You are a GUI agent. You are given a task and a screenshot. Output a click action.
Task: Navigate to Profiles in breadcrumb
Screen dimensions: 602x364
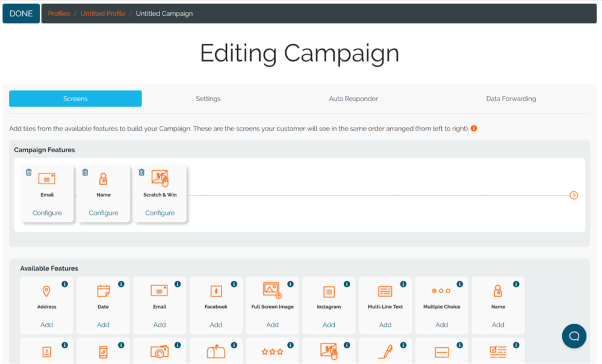pos(59,13)
